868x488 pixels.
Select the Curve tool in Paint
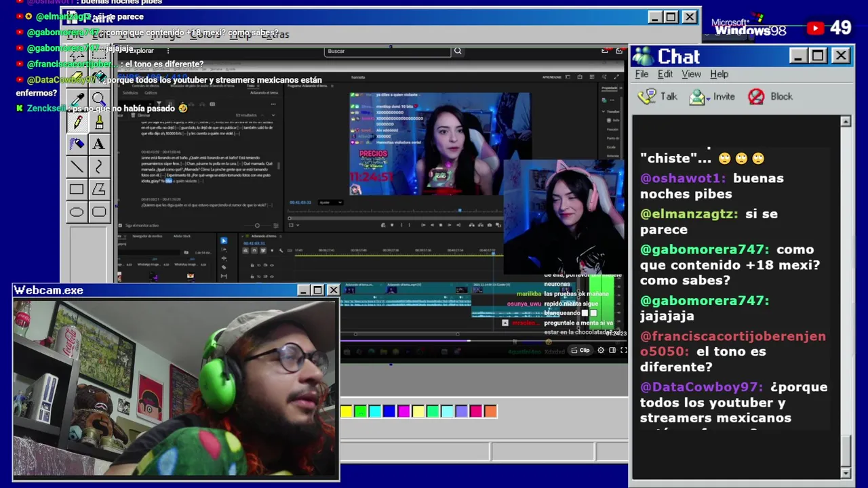point(99,167)
